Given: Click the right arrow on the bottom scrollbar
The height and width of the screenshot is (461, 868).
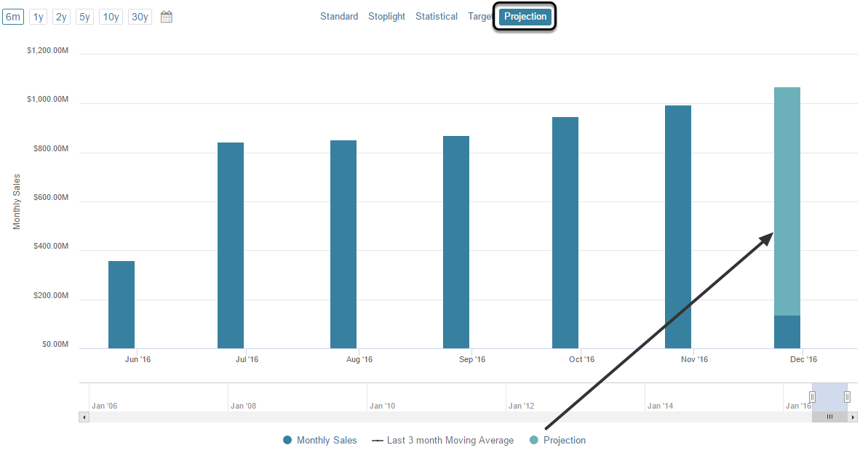Looking at the screenshot, I should (853, 417).
